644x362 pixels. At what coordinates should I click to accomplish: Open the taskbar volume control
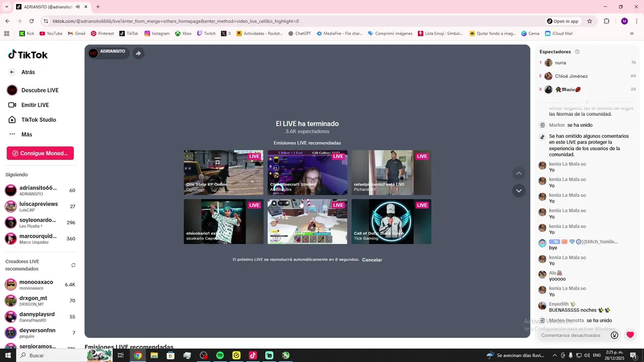tap(587, 355)
